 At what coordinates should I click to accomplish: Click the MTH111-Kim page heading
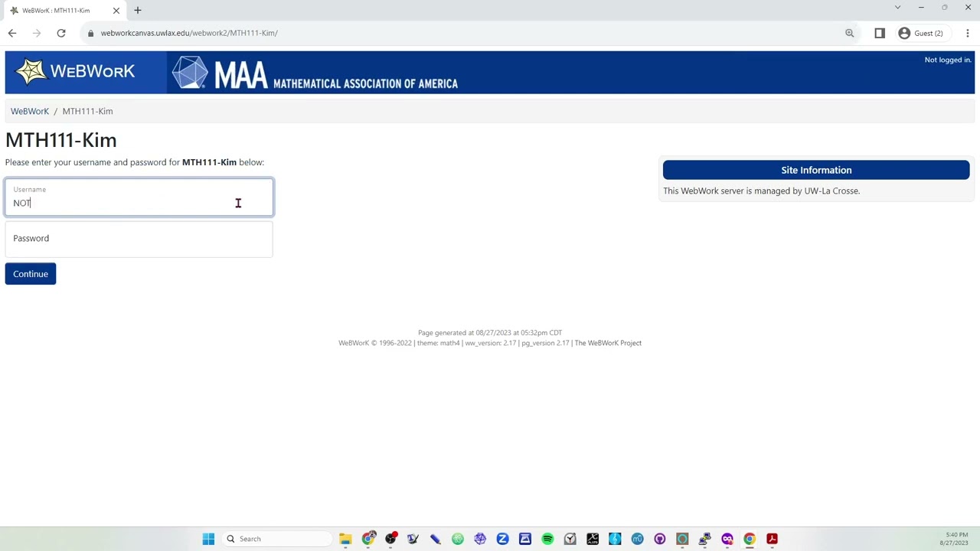coord(61,140)
